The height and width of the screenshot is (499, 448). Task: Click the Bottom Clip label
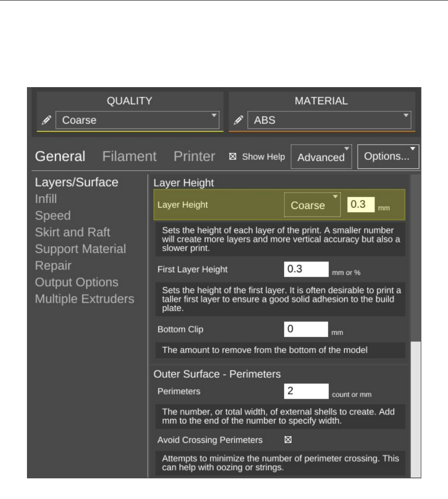(x=180, y=329)
